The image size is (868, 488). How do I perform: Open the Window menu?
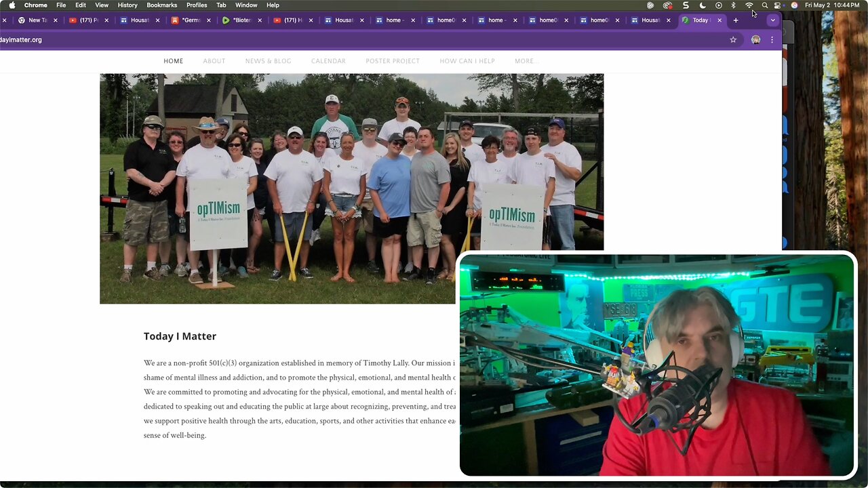(x=246, y=5)
